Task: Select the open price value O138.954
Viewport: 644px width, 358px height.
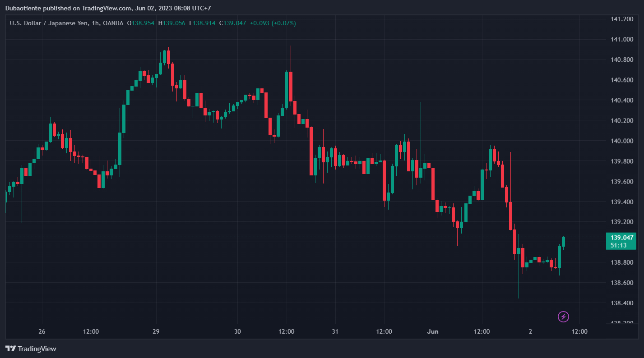Action: click(x=141, y=23)
